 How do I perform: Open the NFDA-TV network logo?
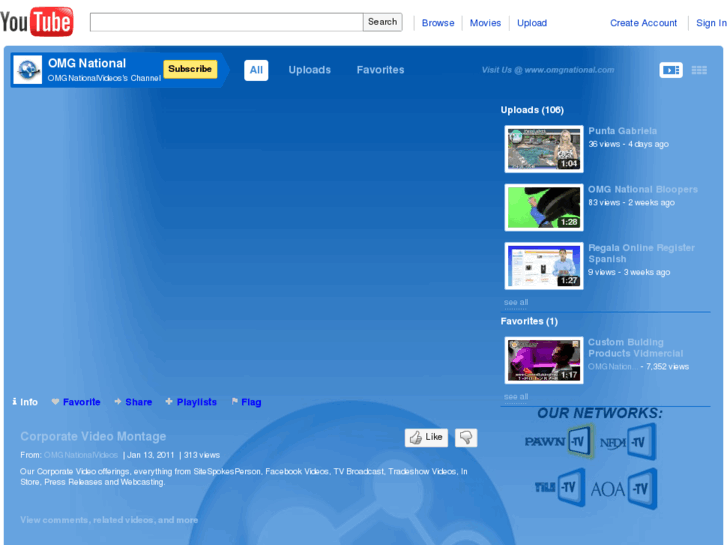[628, 441]
